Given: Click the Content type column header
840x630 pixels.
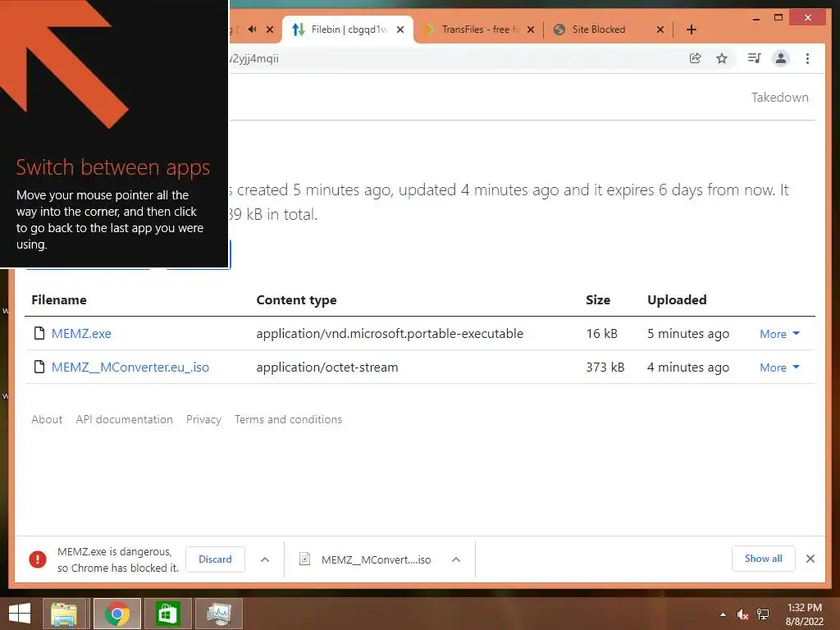Looking at the screenshot, I should point(296,300).
